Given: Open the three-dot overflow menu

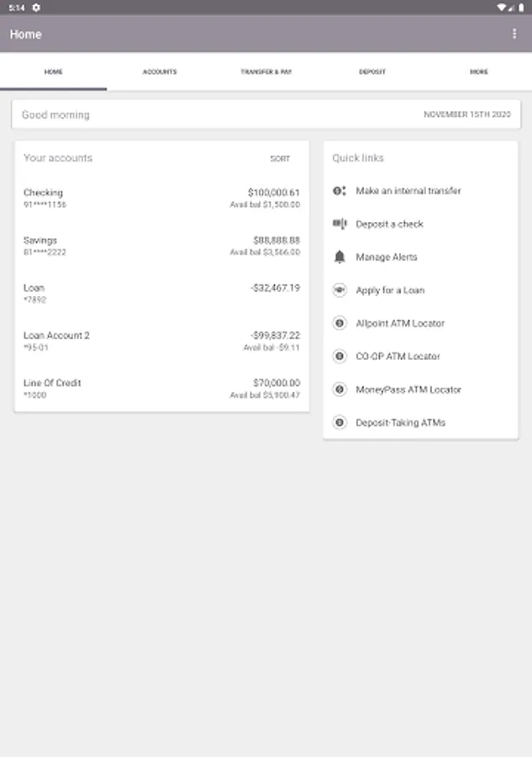Looking at the screenshot, I should (514, 34).
